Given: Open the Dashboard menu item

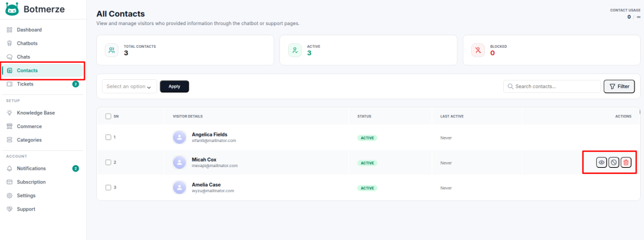Looking at the screenshot, I should 43,30.
